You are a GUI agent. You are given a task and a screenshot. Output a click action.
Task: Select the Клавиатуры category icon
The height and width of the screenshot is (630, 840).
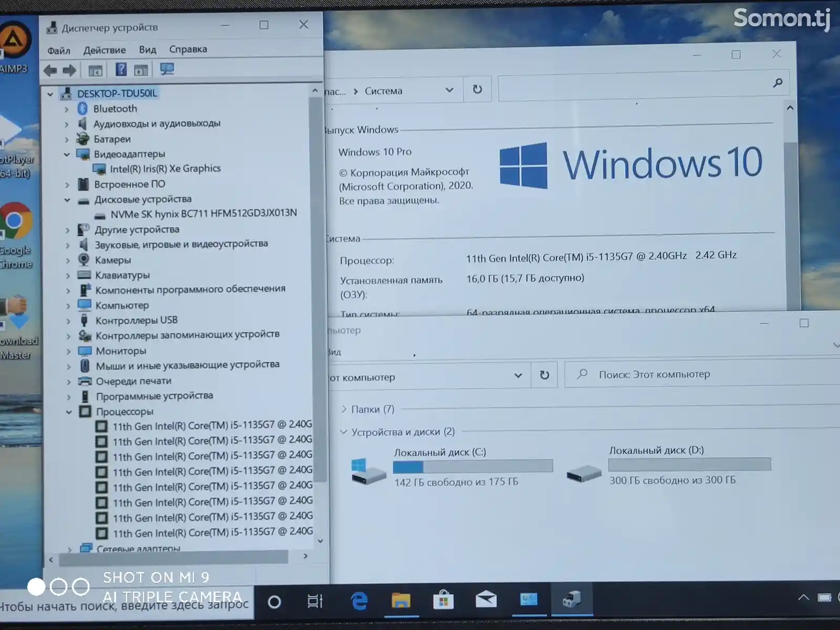point(84,275)
